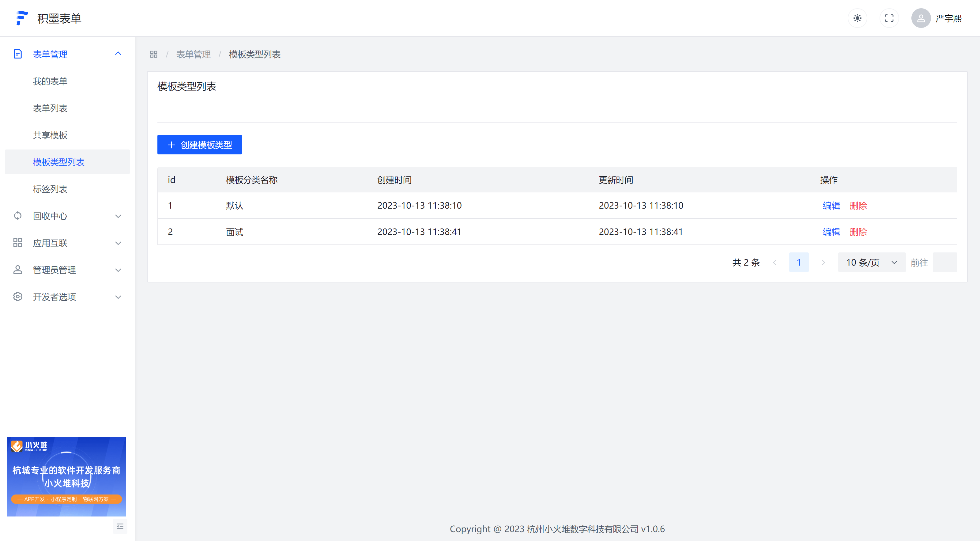Screen dimensions: 980x541
Task: Click the 积墨表单 logo icon
Action: tap(22, 18)
